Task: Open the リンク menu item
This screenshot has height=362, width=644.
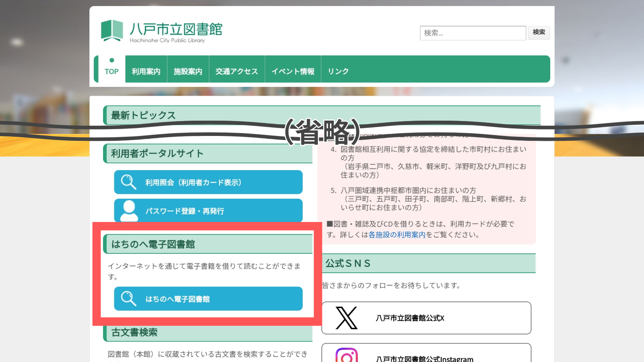Action: [338, 71]
